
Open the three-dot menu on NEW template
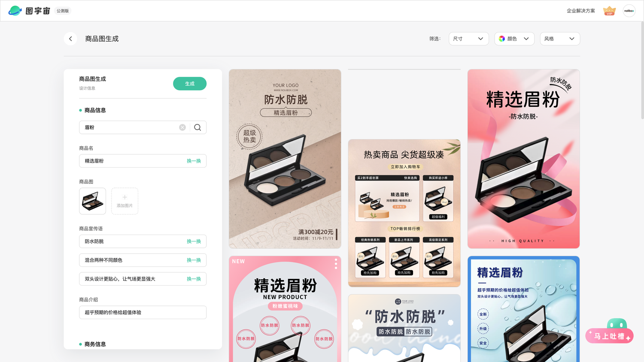[336, 263]
